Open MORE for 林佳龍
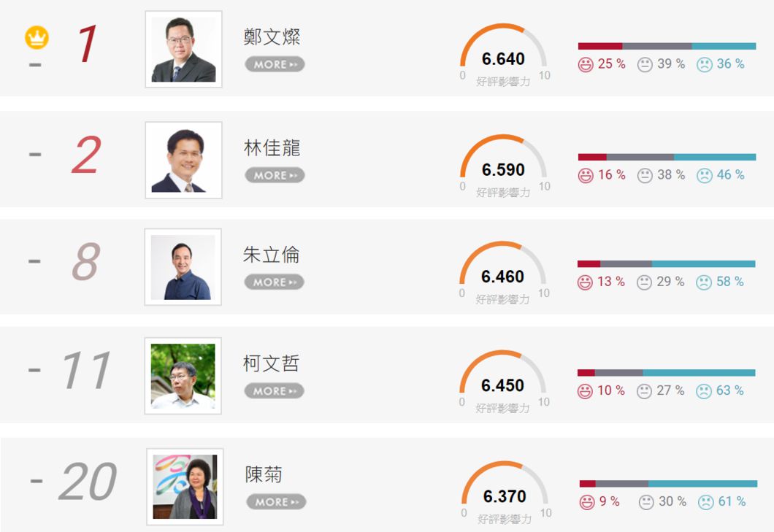The image size is (774, 532). coord(275,175)
